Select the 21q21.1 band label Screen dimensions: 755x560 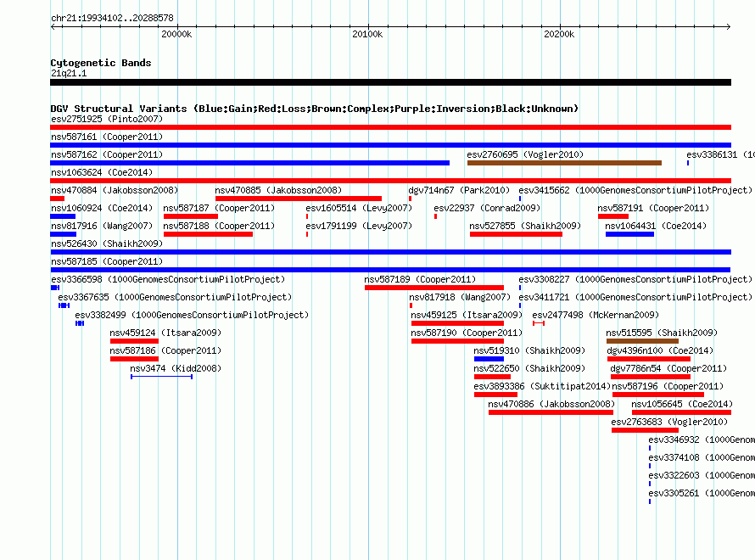(69, 73)
